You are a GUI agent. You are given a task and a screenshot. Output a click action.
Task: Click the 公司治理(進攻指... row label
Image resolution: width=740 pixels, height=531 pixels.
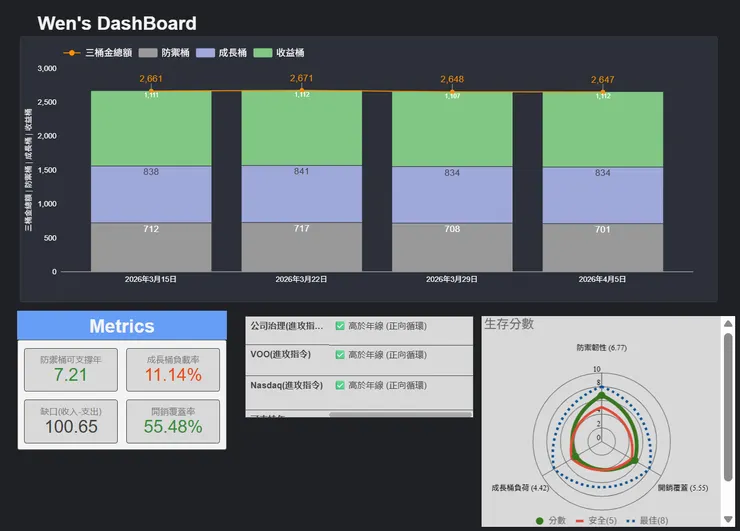[286, 326]
